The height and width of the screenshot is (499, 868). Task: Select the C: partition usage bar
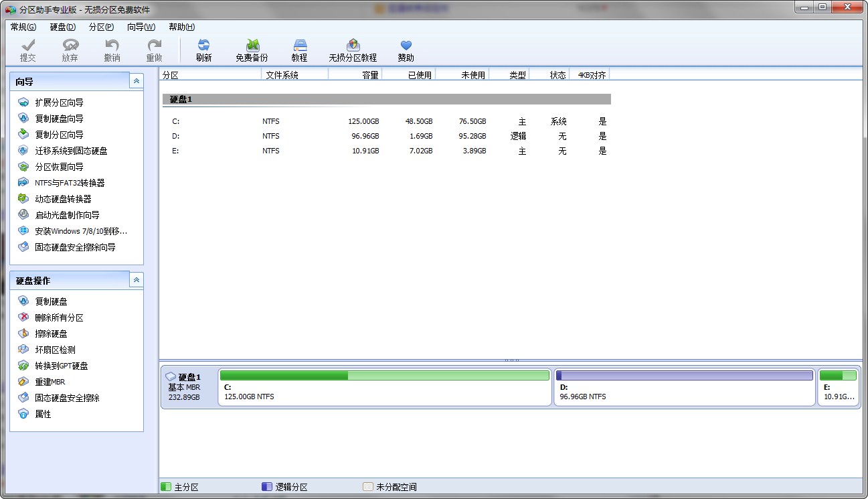tap(384, 376)
